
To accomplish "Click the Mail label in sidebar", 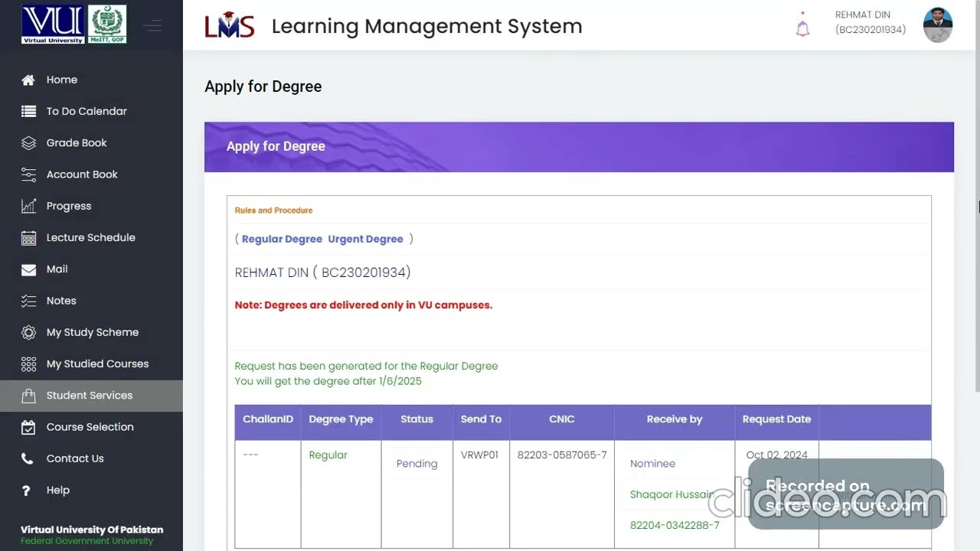I will (x=57, y=269).
